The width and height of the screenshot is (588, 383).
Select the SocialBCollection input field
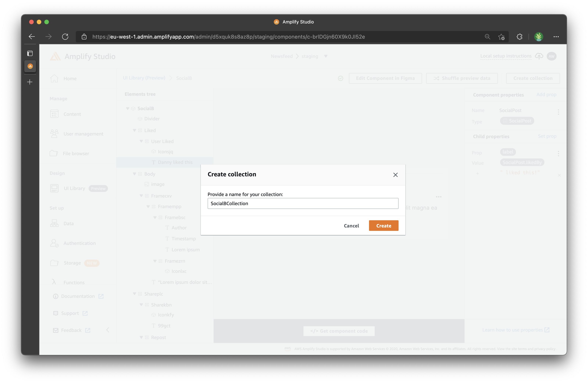click(302, 203)
